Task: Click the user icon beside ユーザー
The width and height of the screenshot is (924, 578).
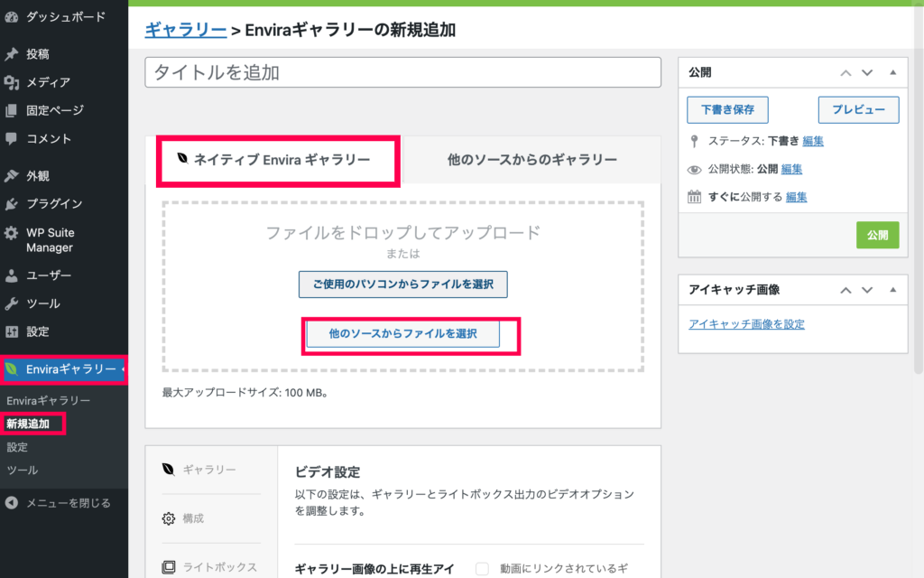Action: pos(11,275)
